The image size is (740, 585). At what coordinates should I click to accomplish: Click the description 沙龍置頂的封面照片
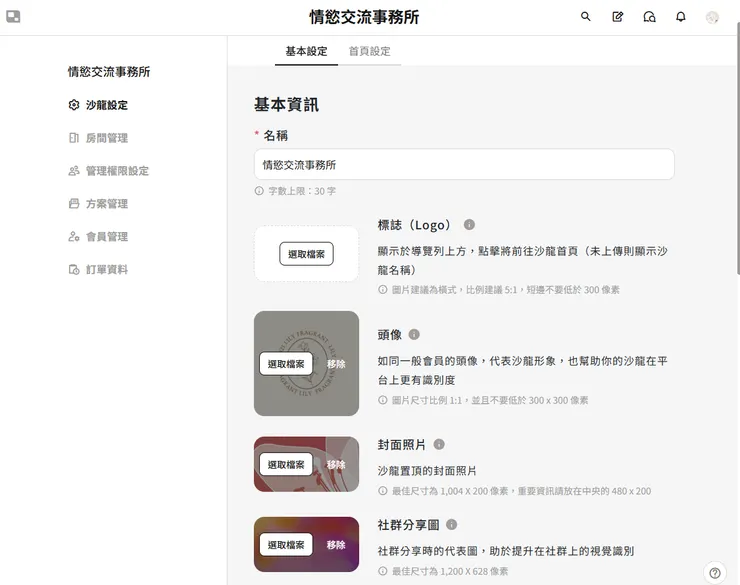point(427,471)
